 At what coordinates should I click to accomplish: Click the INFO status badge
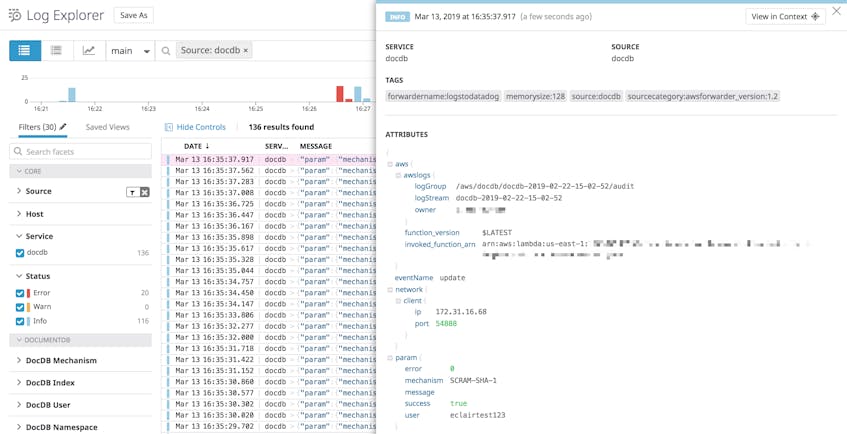click(398, 17)
